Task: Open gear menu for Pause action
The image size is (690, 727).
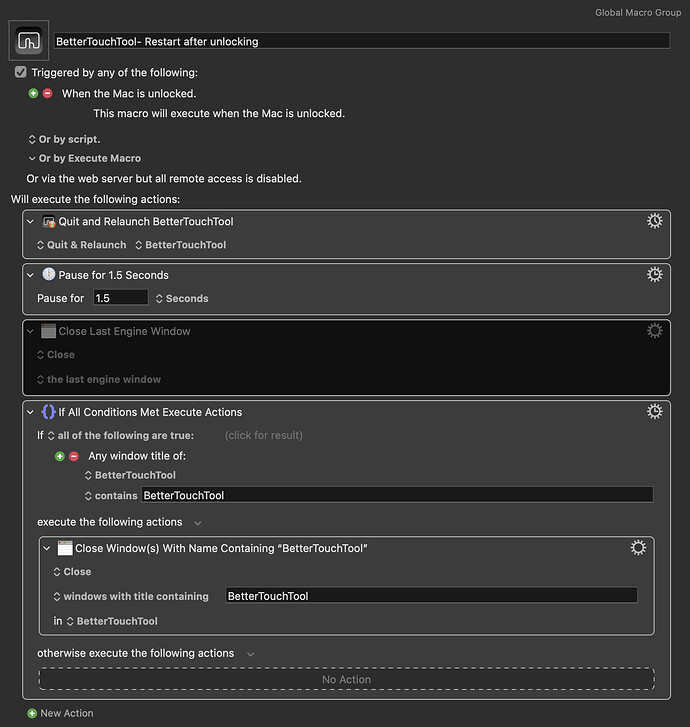Action: point(654,274)
